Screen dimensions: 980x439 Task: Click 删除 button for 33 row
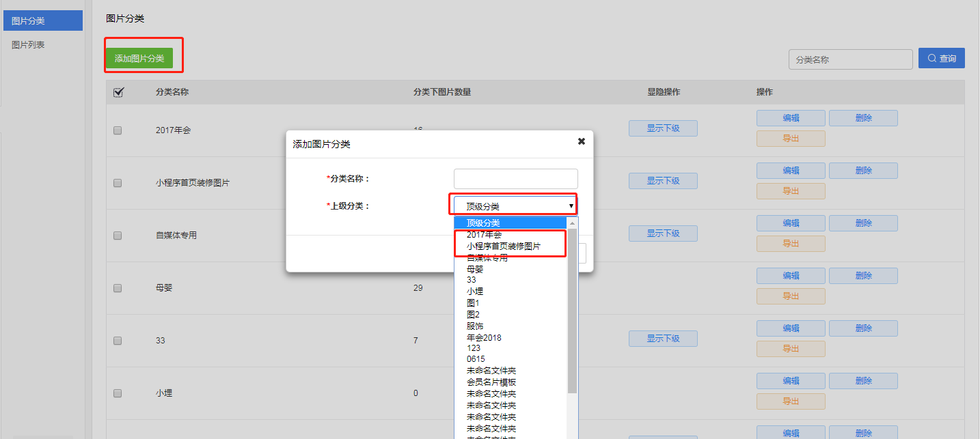click(862, 328)
